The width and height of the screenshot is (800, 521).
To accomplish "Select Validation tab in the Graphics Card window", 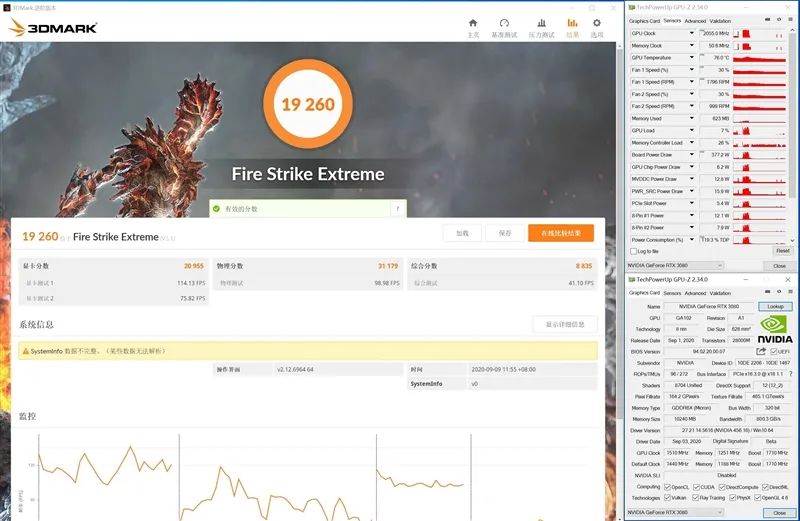I will pyautogui.click(x=720, y=293).
